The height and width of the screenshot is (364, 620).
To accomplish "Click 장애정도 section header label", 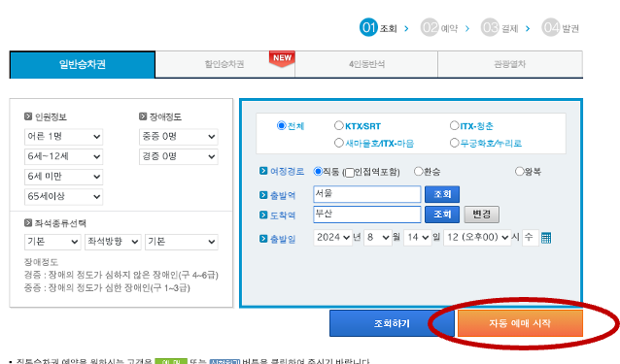I will (165, 116).
